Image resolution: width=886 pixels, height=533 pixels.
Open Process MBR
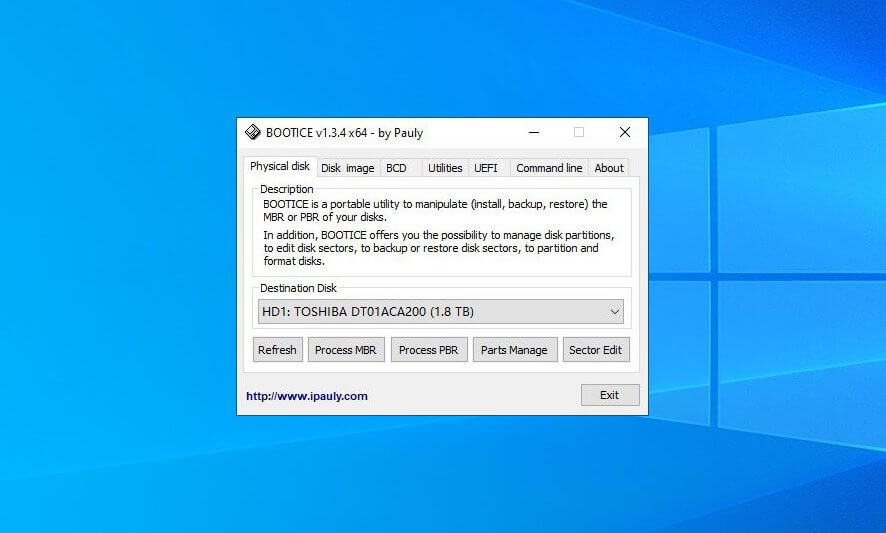click(346, 350)
